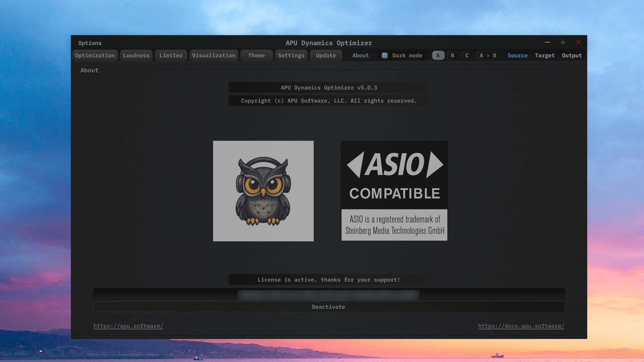Open the Visualization tab
644x362 pixels.
pyautogui.click(x=214, y=56)
